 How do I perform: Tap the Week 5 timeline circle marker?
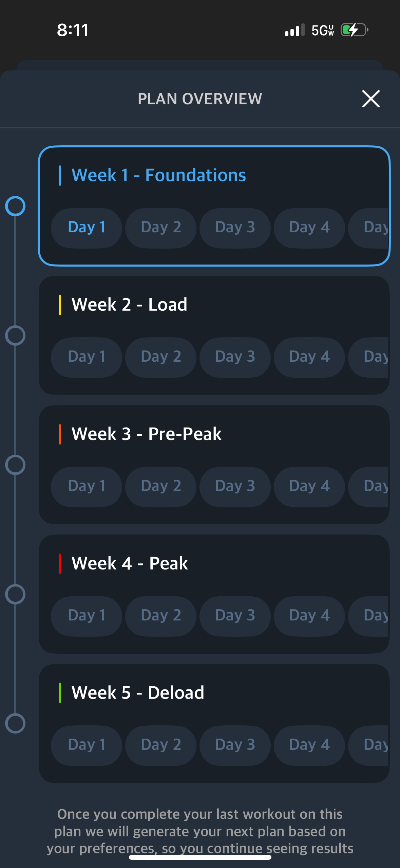(x=15, y=723)
